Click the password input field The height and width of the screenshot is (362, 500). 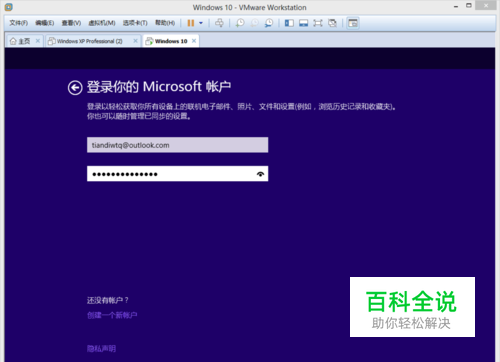[177, 174]
